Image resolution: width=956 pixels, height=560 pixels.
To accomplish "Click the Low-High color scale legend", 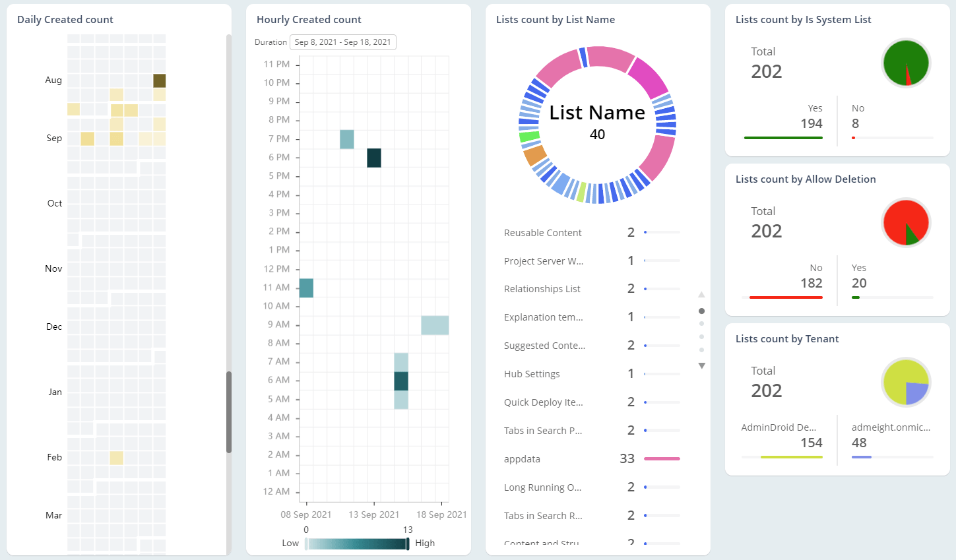I will coord(357,543).
